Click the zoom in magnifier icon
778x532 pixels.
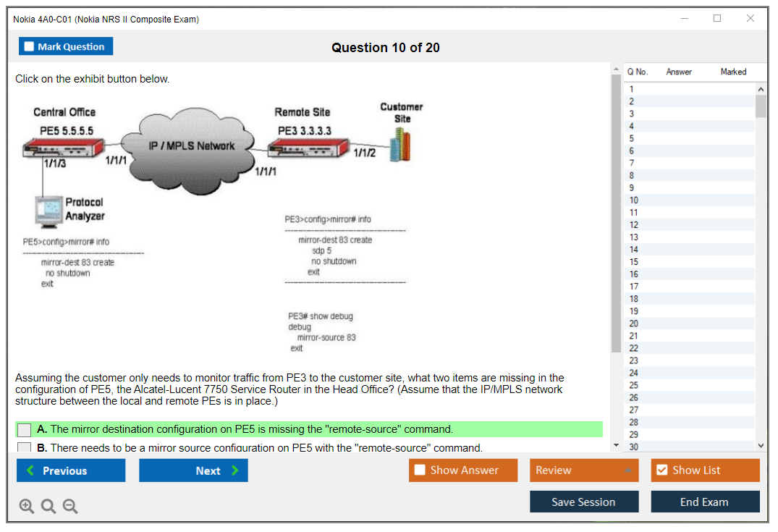[27, 507]
